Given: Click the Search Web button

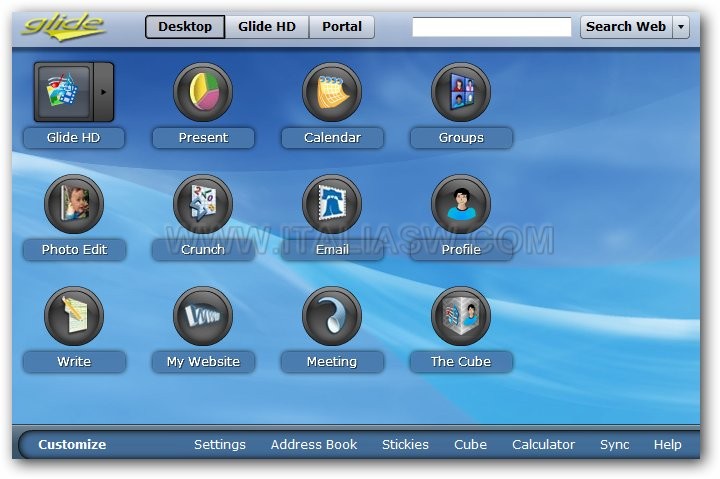Looking at the screenshot, I should (x=626, y=27).
